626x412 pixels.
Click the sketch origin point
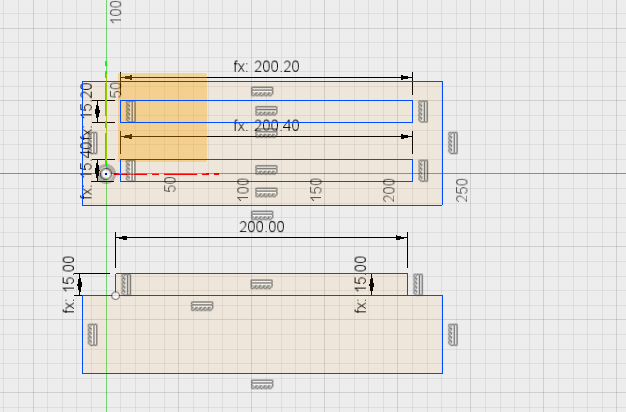click(x=106, y=174)
